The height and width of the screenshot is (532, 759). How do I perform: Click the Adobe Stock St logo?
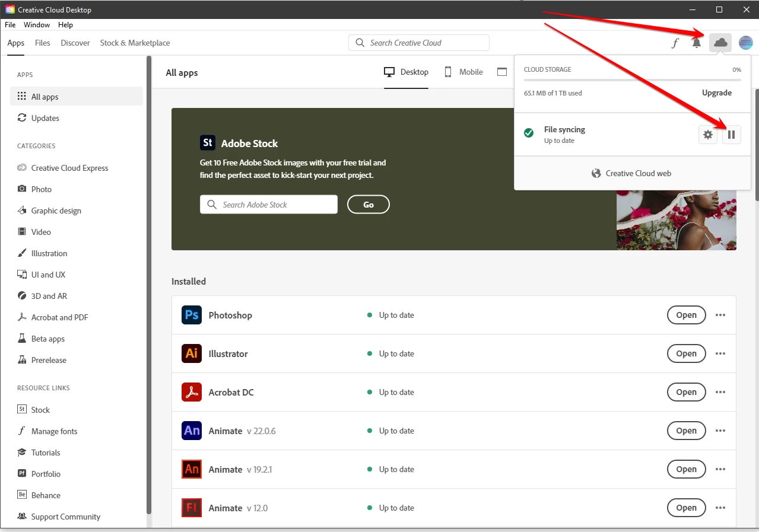click(x=208, y=143)
